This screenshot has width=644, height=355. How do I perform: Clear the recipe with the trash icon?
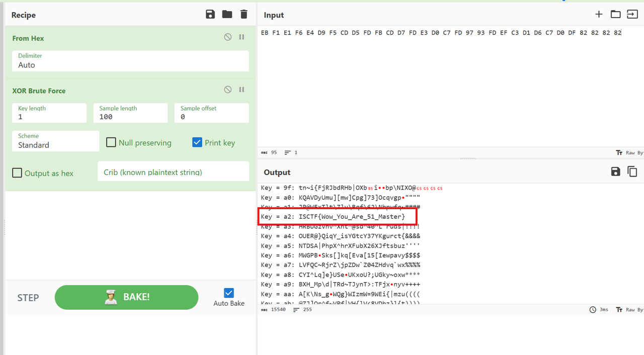(244, 15)
